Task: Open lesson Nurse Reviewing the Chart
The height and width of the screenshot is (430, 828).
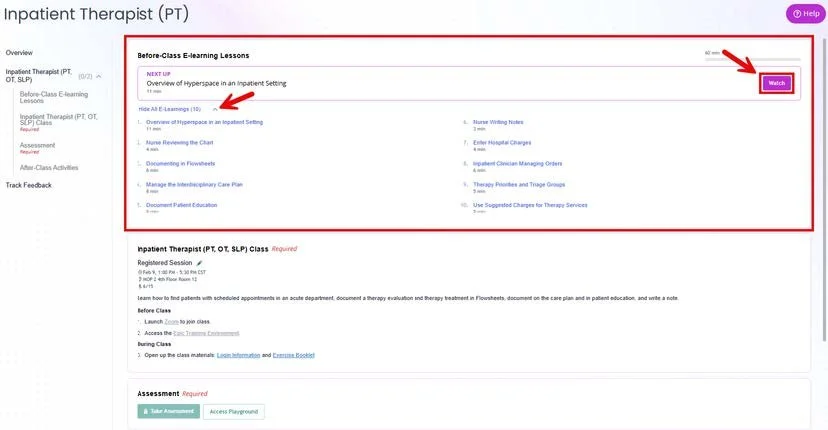Action: 180,143
